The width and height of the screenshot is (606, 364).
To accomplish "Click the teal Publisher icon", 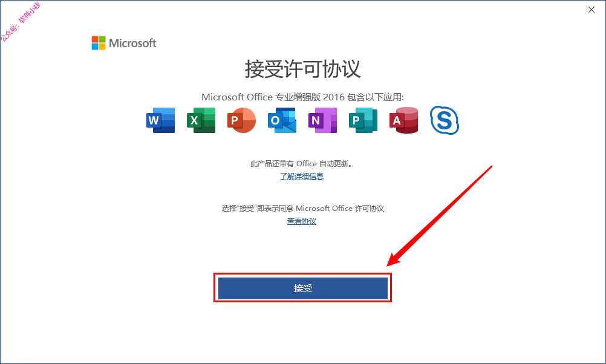I will point(363,120).
